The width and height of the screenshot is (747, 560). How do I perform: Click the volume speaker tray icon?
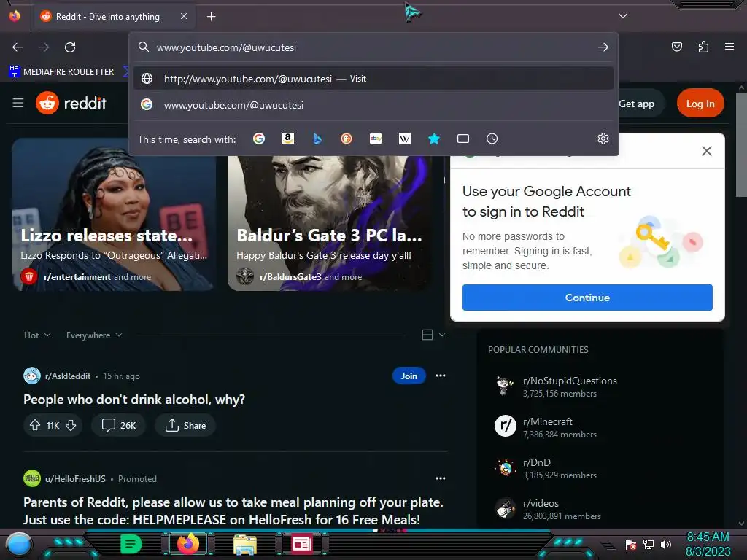[x=666, y=544]
